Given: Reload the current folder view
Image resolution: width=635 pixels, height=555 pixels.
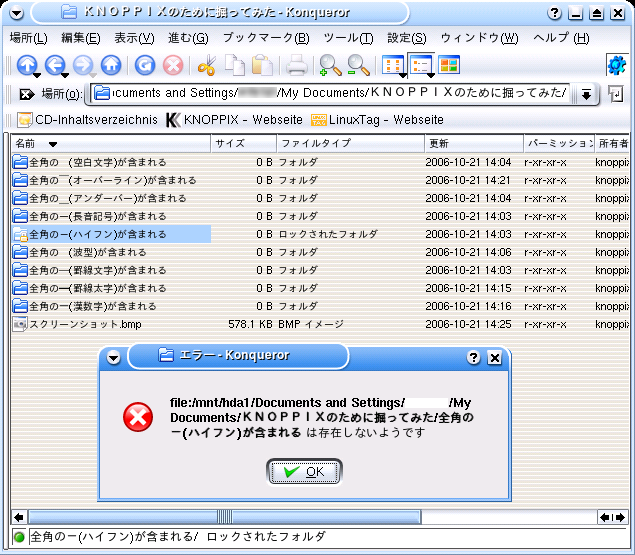Looking at the screenshot, I should (x=145, y=65).
